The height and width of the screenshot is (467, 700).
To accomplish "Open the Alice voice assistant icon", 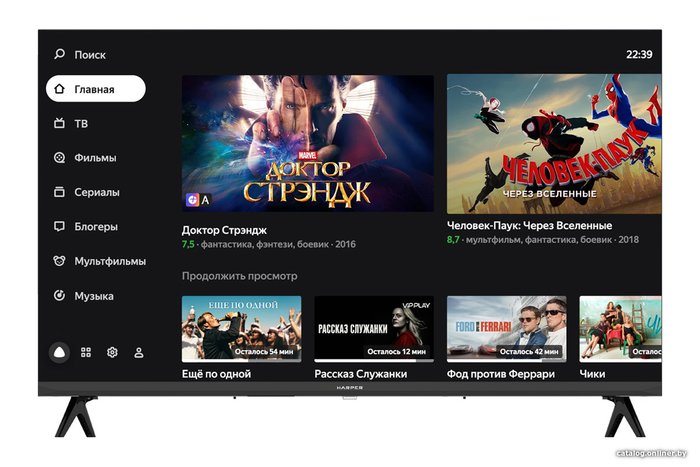I will [x=59, y=353].
